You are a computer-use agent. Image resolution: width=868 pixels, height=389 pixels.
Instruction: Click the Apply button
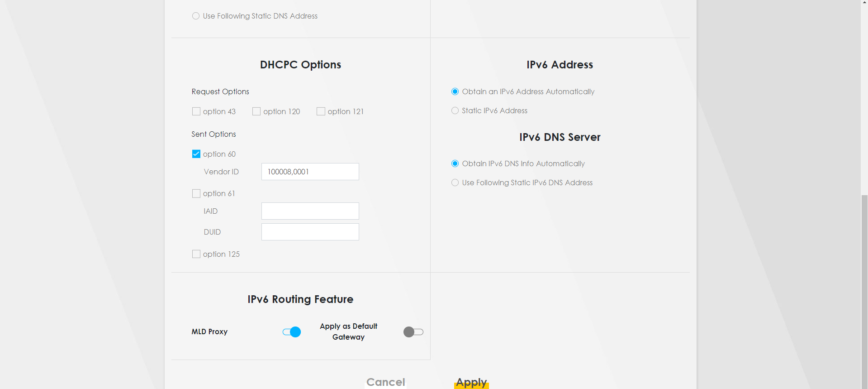point(471,382)
